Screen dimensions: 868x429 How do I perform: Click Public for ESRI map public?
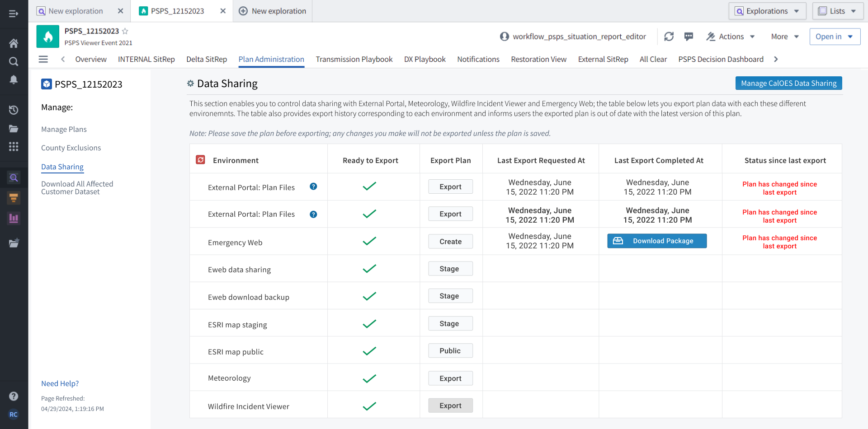(451, 350)
